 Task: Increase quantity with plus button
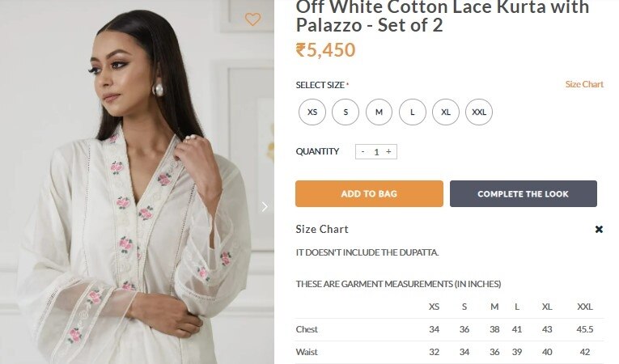[388, 151]
